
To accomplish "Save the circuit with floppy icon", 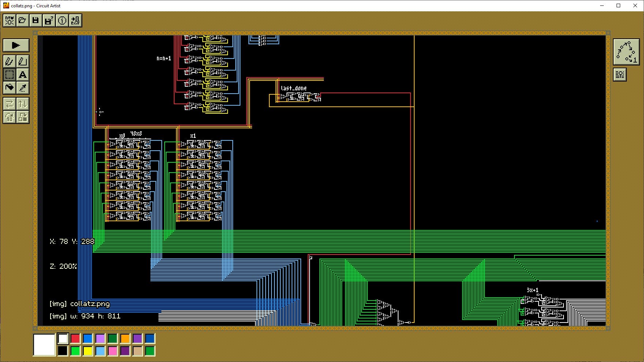I will click(x=35, y=20).
